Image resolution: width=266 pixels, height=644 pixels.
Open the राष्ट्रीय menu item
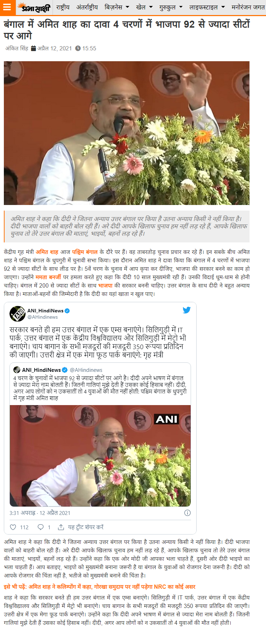63,7
